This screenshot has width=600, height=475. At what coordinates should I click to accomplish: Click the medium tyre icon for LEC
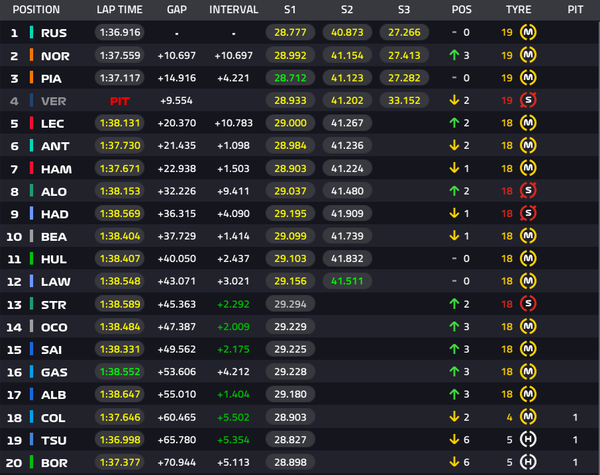point(528,123)
